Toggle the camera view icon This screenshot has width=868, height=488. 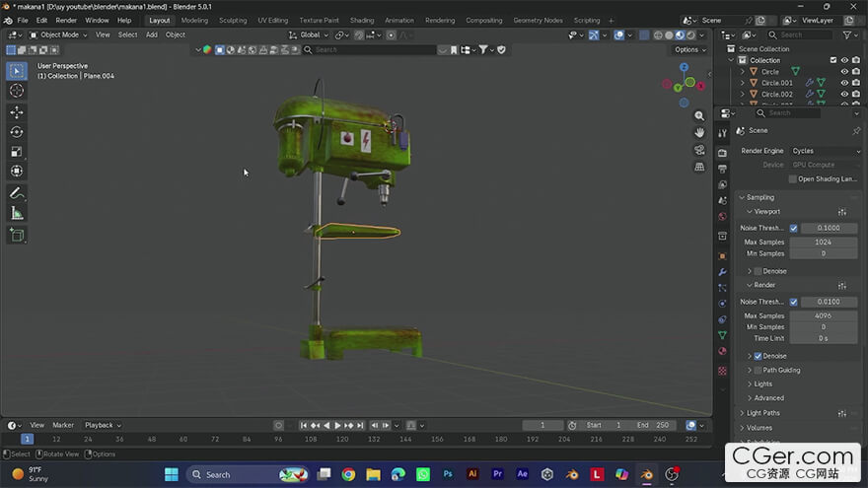coord(699,150)
